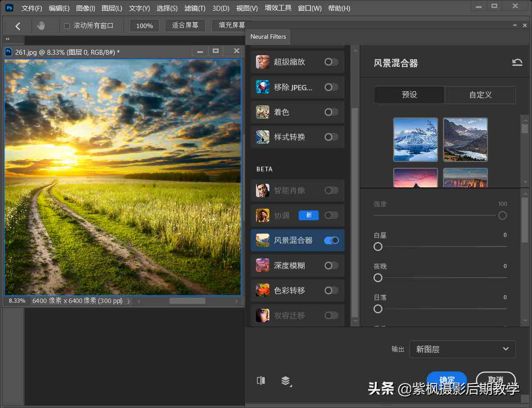Select the rocky mountain valley preset thumbnail
Viewport: 532px width, 408px height.
(465, 139)
